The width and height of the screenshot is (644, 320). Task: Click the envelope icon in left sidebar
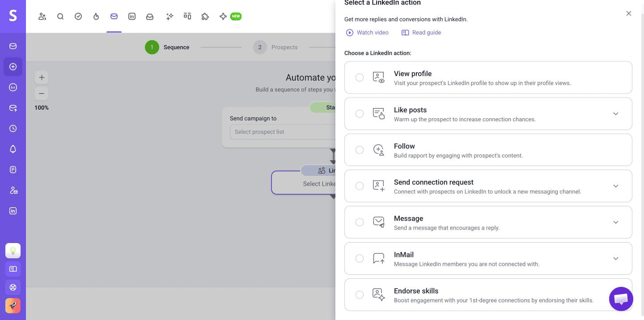[x=13, y=46]
